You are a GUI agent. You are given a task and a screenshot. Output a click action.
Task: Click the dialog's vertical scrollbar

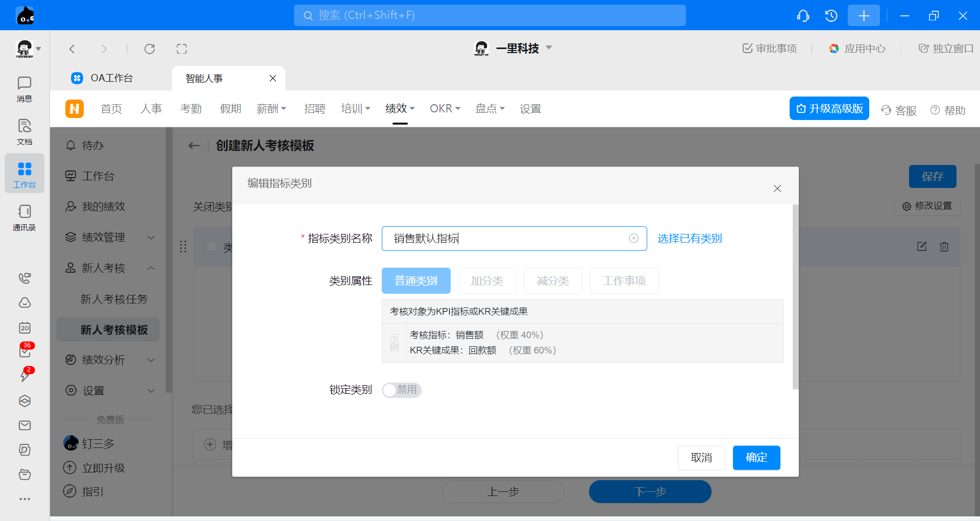point(795,296)
